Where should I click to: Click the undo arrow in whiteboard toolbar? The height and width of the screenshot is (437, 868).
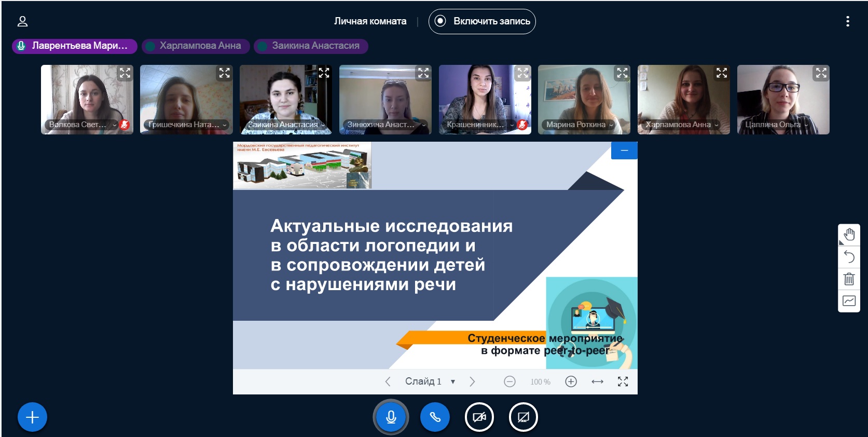click(x=849, y=256)
